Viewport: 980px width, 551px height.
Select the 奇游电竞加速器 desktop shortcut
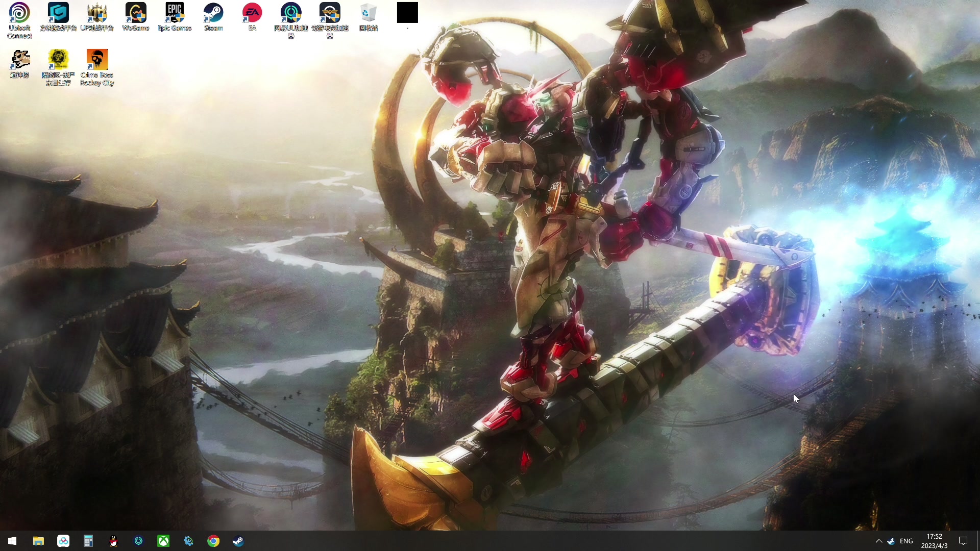(330, 20)
